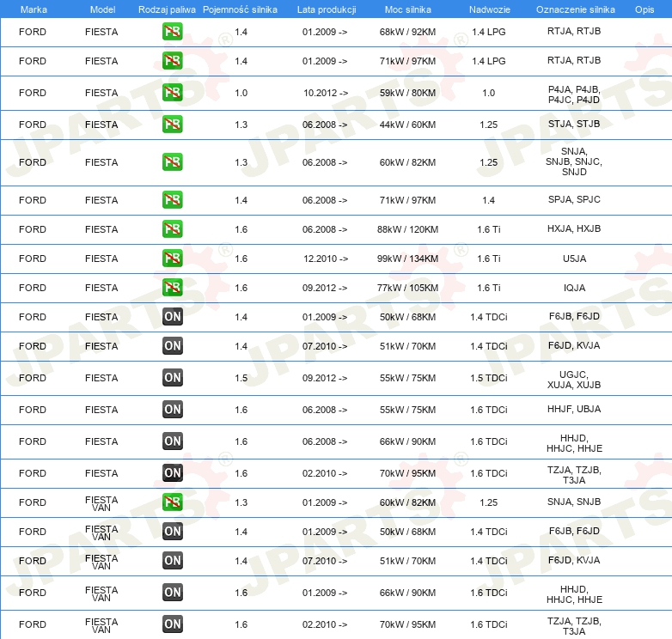Click ON diesel icon in Fiesta 70kW / 95KM row
672x639 pixels.
point(172,472)
